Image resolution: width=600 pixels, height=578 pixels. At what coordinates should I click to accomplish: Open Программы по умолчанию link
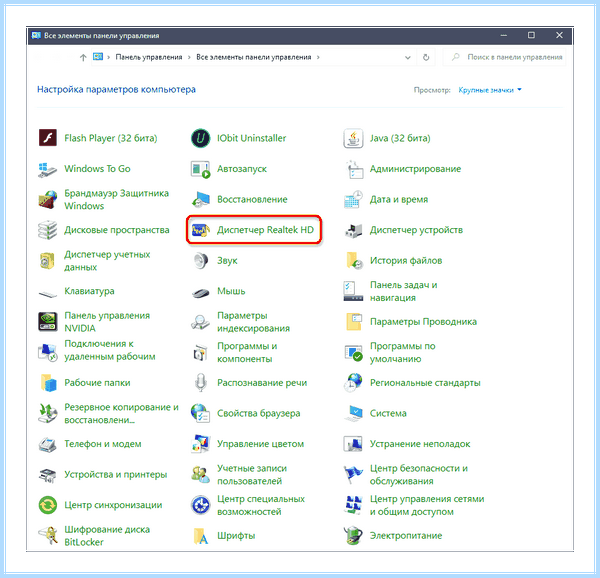403,352
